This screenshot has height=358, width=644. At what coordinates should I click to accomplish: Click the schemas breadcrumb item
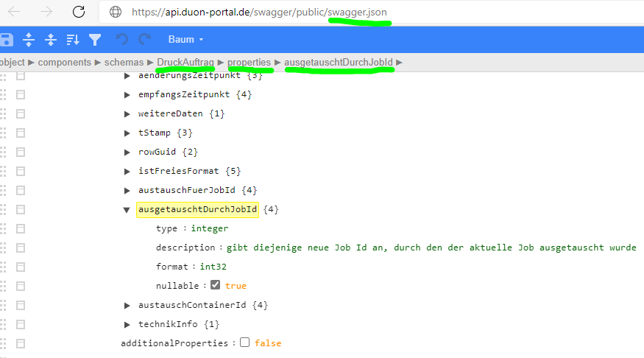(124, 63)
